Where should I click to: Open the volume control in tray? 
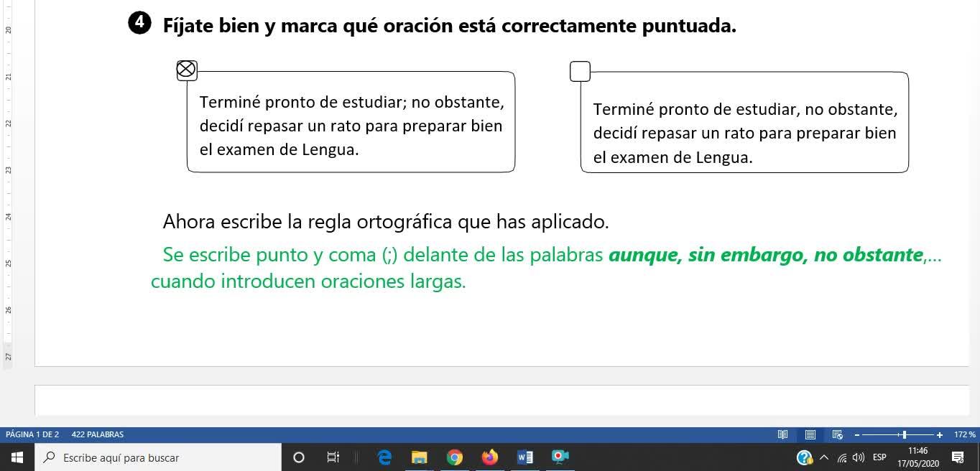(859, 457)
